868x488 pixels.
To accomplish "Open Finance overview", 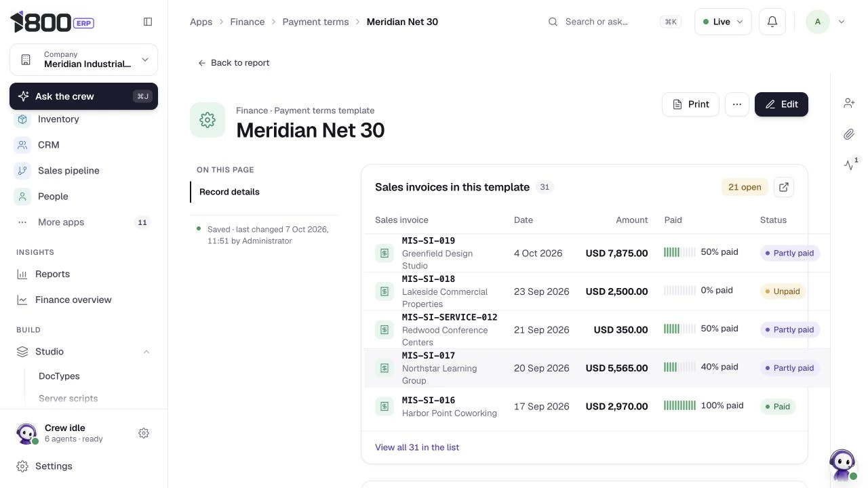I will pos(83,300).
